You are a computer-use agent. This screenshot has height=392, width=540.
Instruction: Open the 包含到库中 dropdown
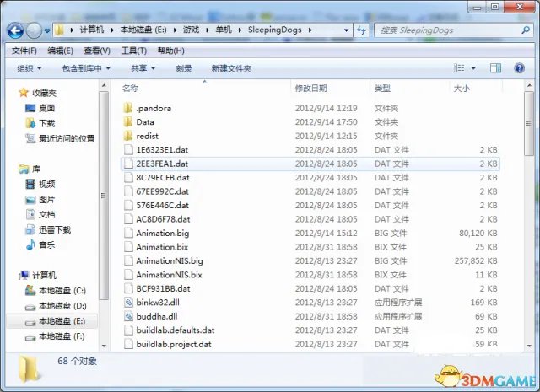point(86,68)
